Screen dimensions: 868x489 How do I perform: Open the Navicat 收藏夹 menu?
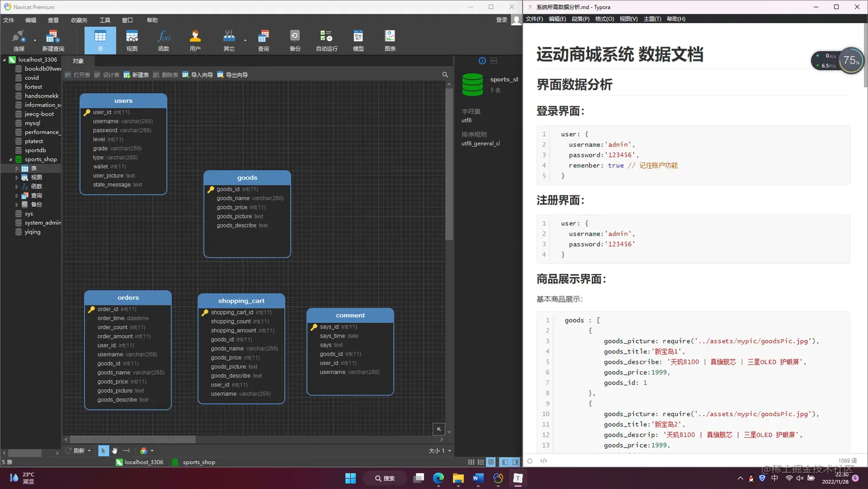pyautogui.click(x=79, y=20)
